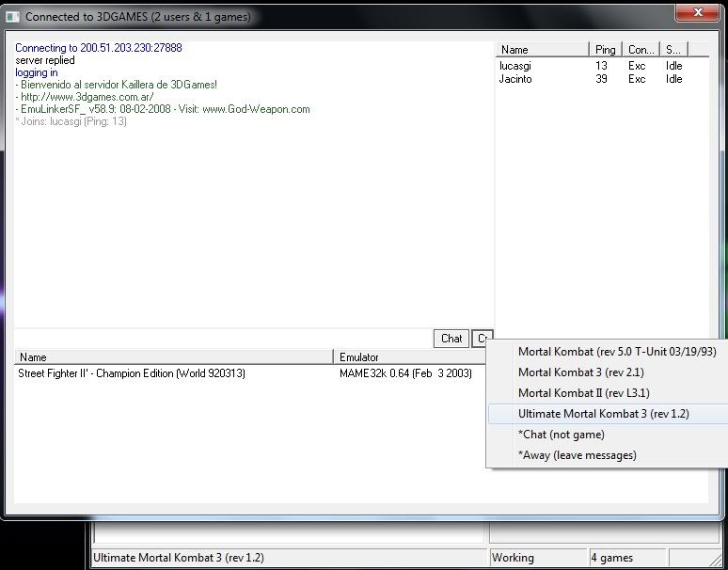Viewport: 728px width, 570px height.
Task: Sort games list by Name header
Action: 174,356
